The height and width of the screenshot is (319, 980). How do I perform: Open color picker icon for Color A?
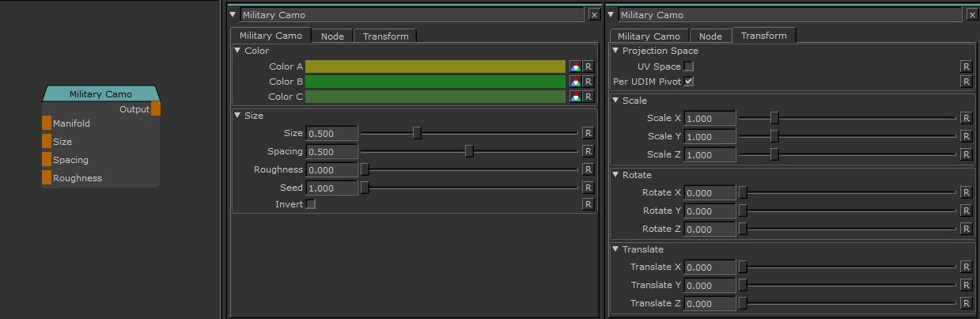(x=575, y=67)
